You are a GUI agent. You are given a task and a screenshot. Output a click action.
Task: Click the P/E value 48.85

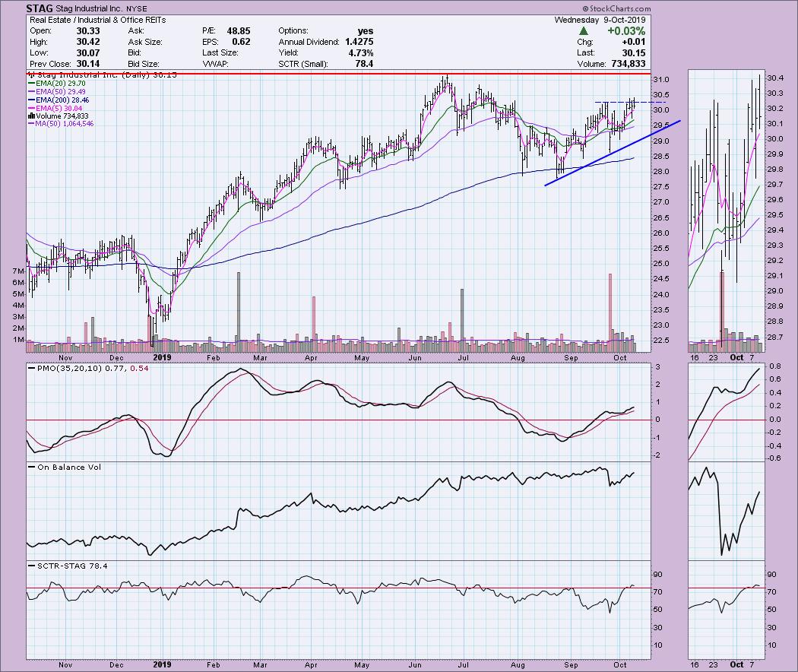239,31
